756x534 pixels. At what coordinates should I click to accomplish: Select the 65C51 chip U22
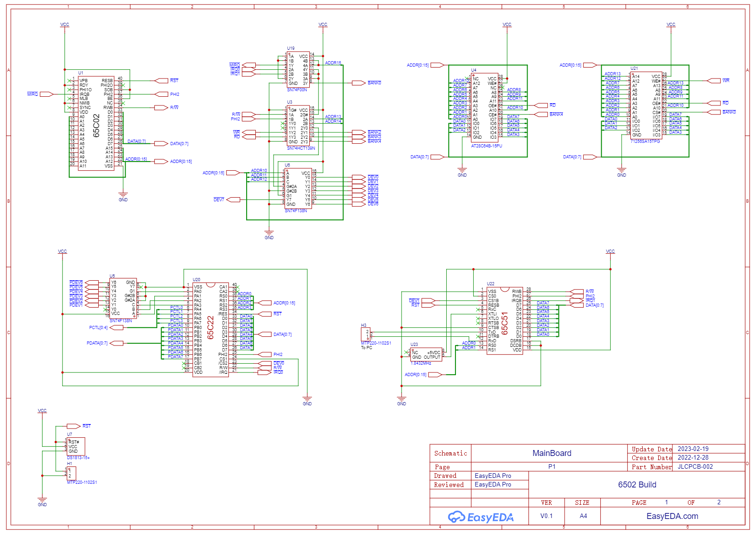504,320
